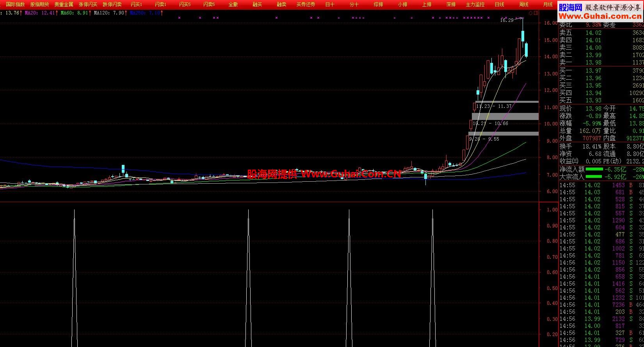The width and height of the screenshot is (644, 347).
Task: Click the MA20: 12.41 indicator label
Action: coord(40,13)
